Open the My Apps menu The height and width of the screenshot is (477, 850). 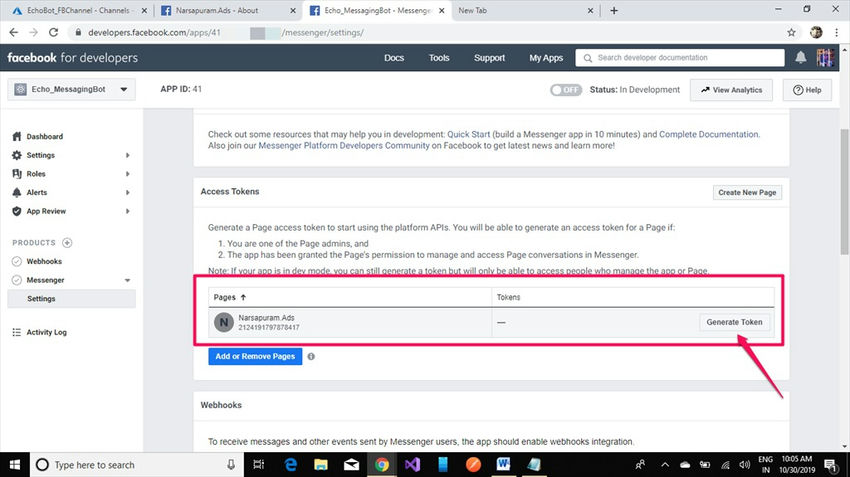pos(546,57)
